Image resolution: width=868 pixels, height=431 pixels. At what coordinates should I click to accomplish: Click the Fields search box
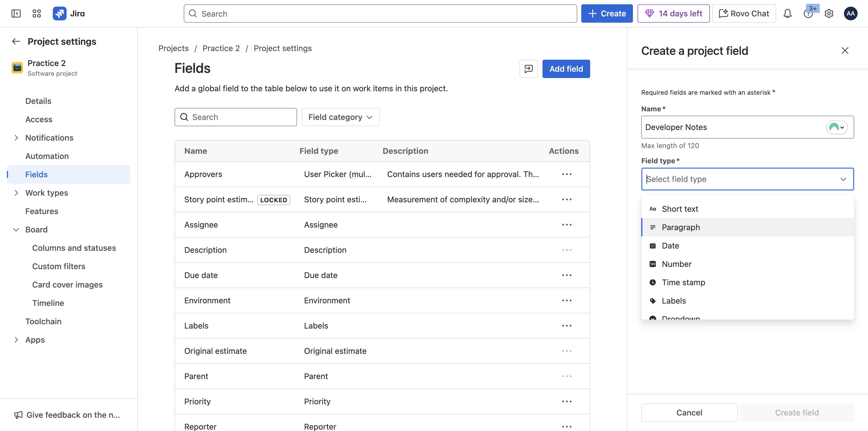(x=236, y=117)
